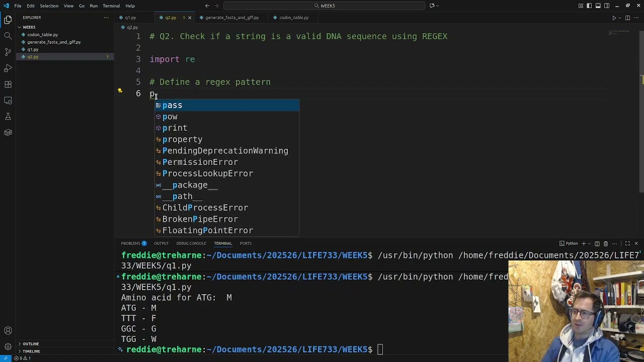
Task: Open the Copilot chat icon beside the search bar
Action: pos(432,6)
